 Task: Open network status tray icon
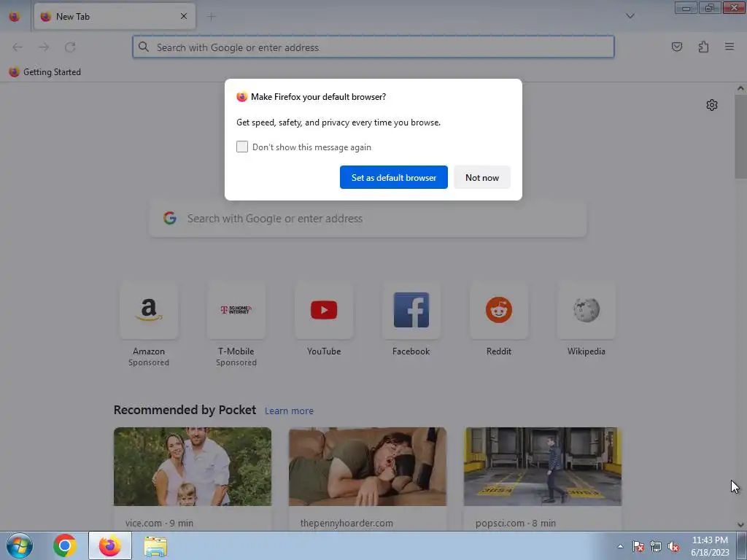(656, 546)
